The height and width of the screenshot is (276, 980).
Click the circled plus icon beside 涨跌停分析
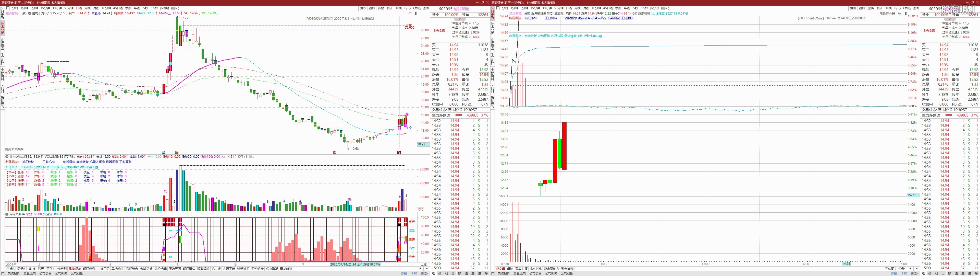pyautogui.click(x=900, y=13)
